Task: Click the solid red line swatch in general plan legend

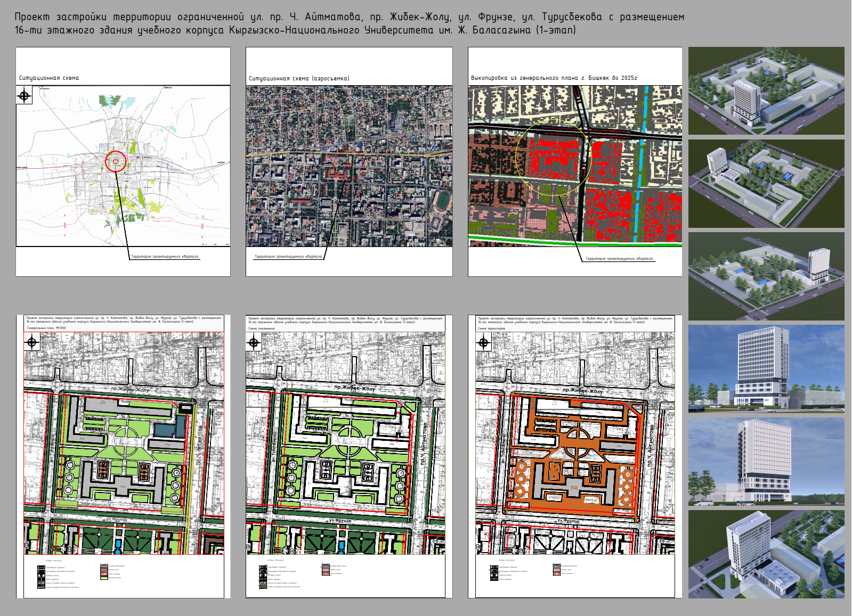Action: click(104, 570)
